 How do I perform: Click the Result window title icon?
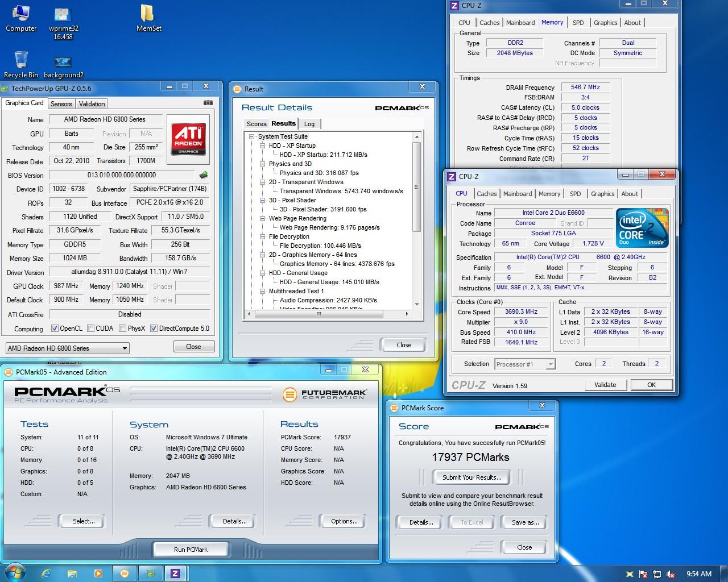pos(237,89)
